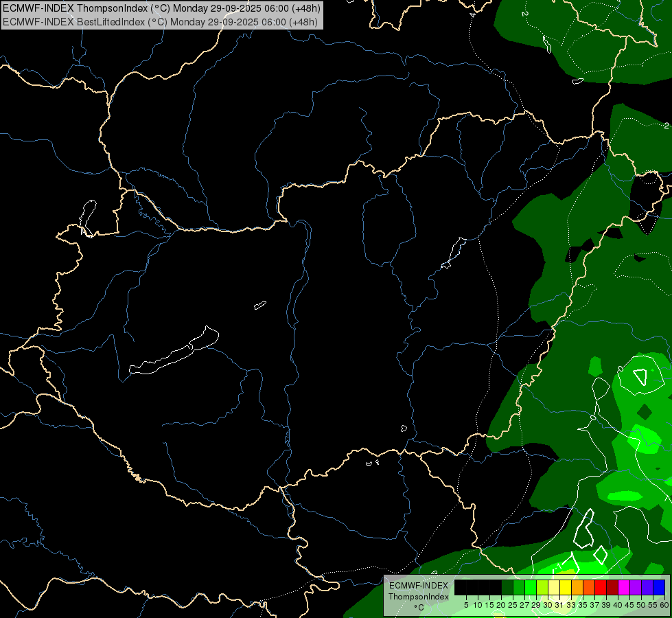Click legend scale value 55

pos(653,605)
